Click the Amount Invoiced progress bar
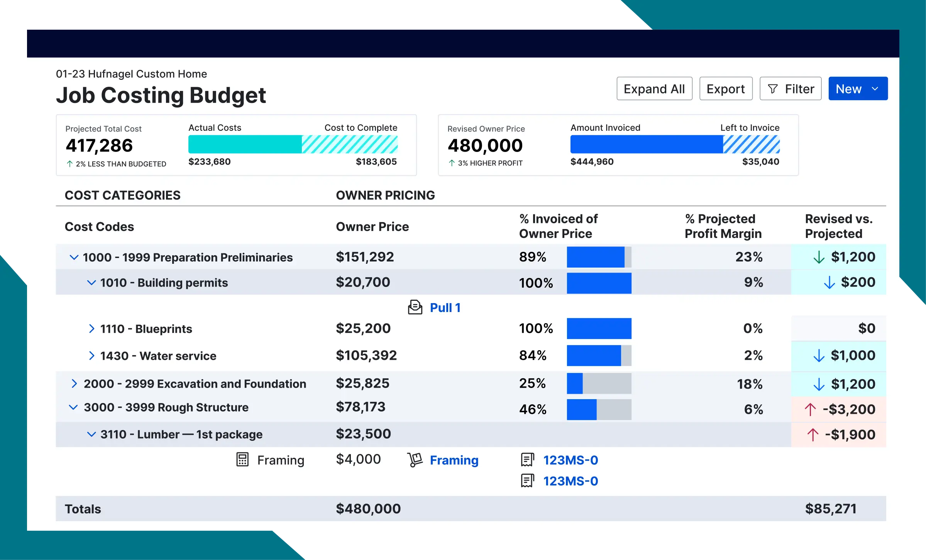 click(645, 145)
